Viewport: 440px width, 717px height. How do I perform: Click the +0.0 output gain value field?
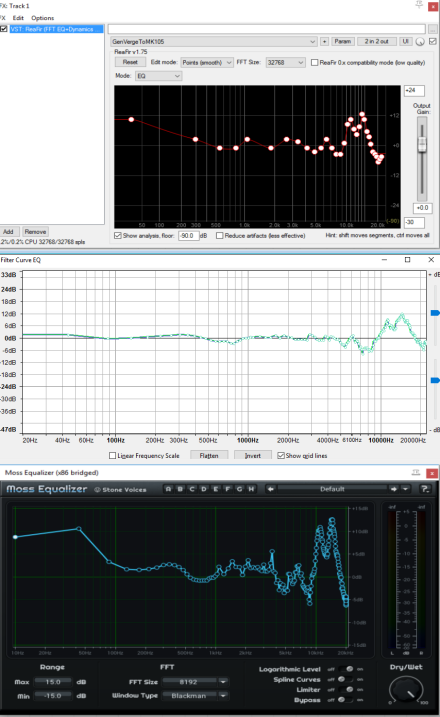point(422,208)
